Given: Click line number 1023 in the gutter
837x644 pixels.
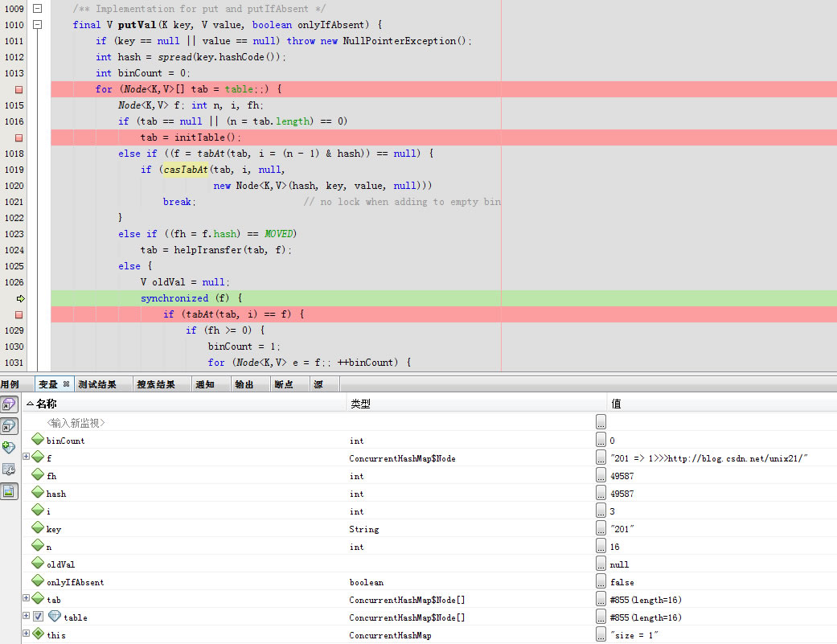Looking at the screenshot, I should [x=14, y=234].
